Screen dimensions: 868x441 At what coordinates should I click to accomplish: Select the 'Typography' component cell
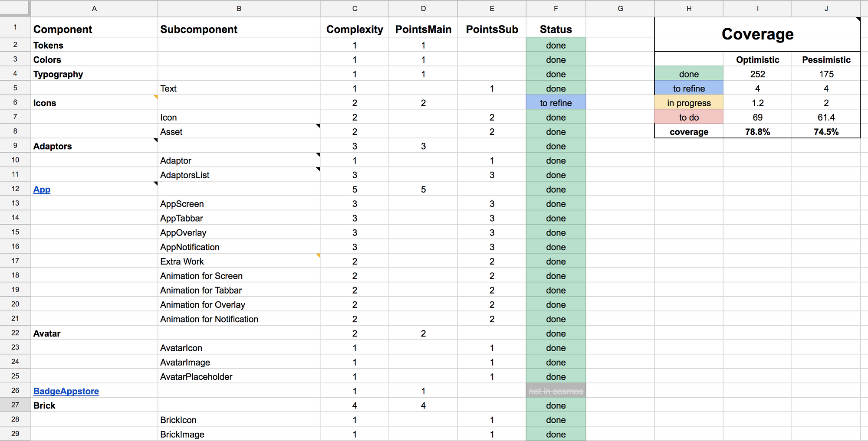(95, 74)
